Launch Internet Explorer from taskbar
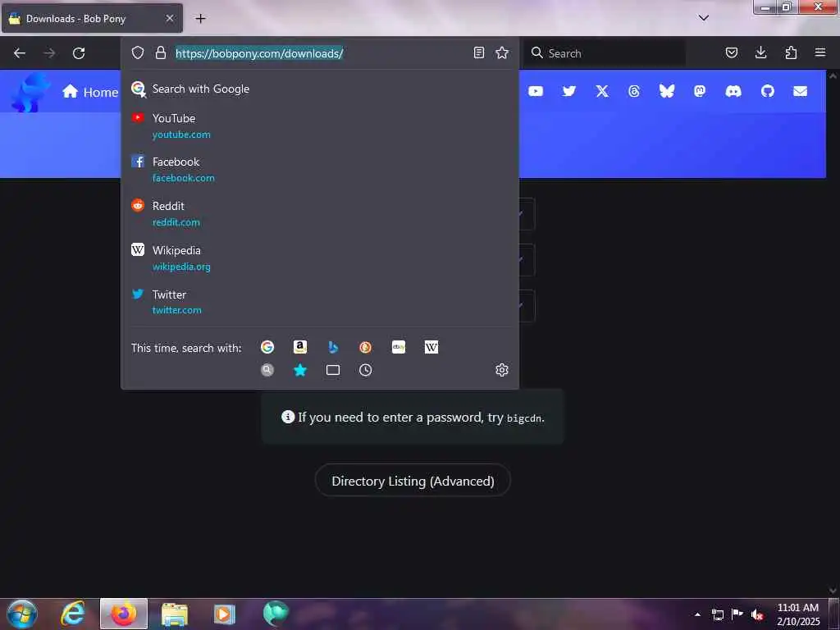The image size is (840, 630). tap(72, 614)
